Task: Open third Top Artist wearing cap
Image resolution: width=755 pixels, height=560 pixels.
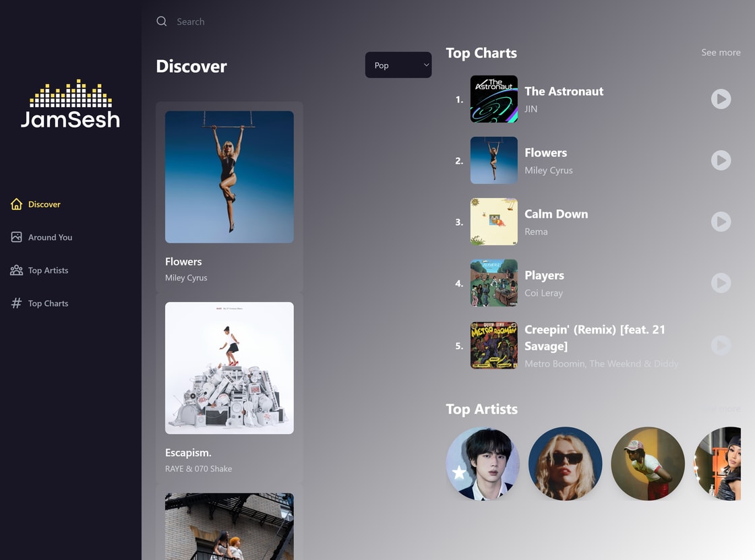Action: [x=648, y=464]
